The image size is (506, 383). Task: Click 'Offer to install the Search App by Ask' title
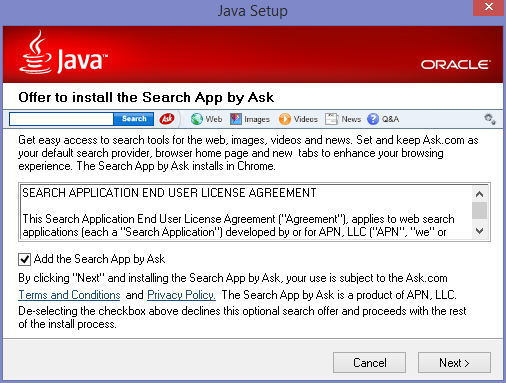pyautogui.click(x=146, y=98)
